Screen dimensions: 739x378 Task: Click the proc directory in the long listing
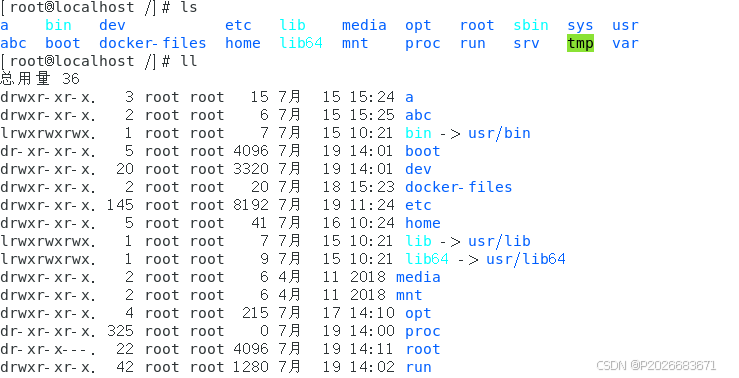[x=423, y=331]
